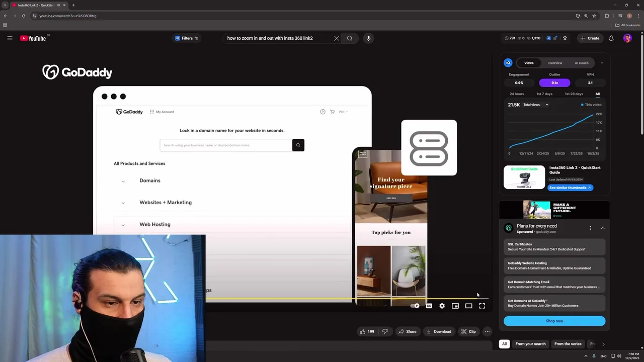Viewport: 644px width, 362px height.
Task: Show hidden system tray icons
Action: 586,356
